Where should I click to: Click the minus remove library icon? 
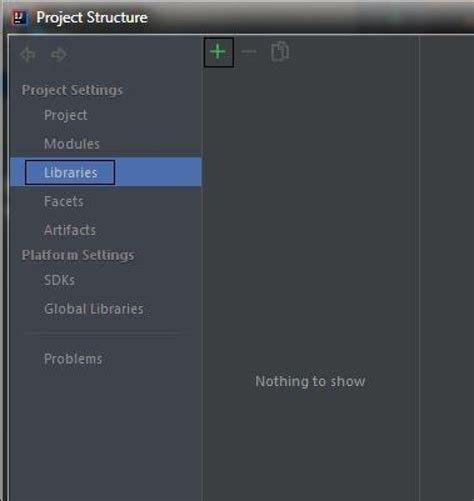click(249, 52)
